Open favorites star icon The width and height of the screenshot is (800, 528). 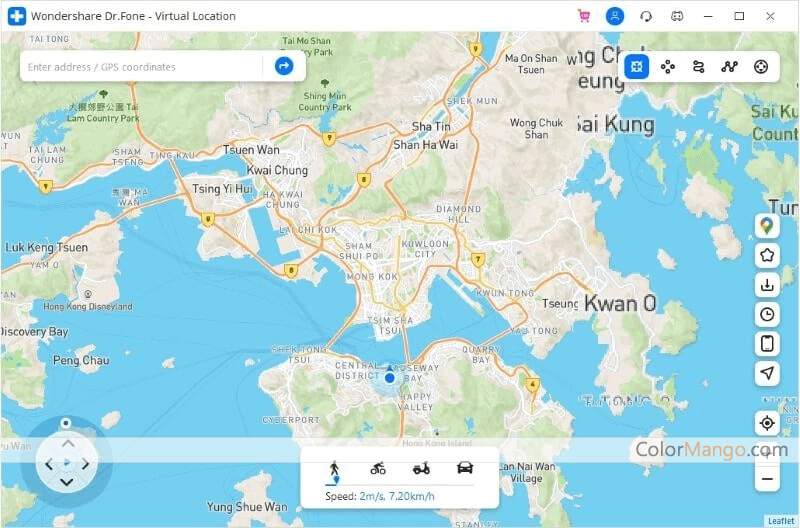tap(767, 255)
